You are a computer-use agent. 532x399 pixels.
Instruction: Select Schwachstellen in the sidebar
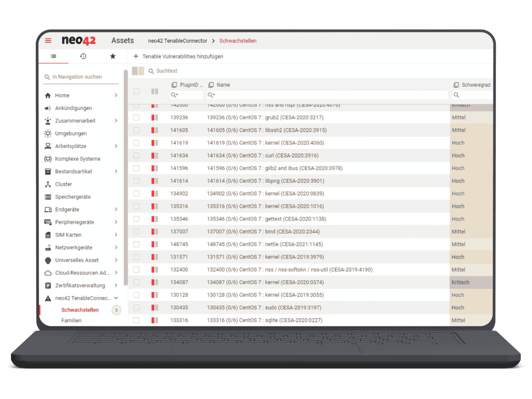pos(80,310)
